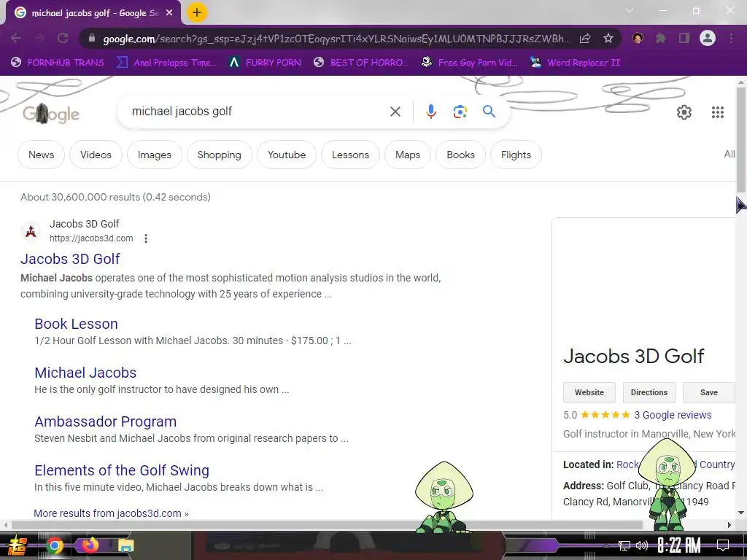This screenshot has width=747, height=560.
Task: Start voice search with microphone
Action: tap(430, 112)
